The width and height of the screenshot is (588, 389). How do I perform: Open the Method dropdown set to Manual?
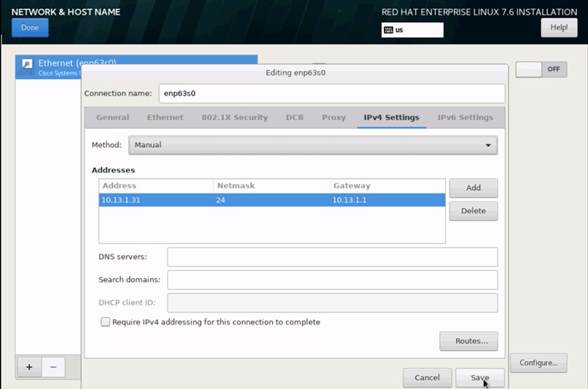pyautogui.click(x=313, y=145)
